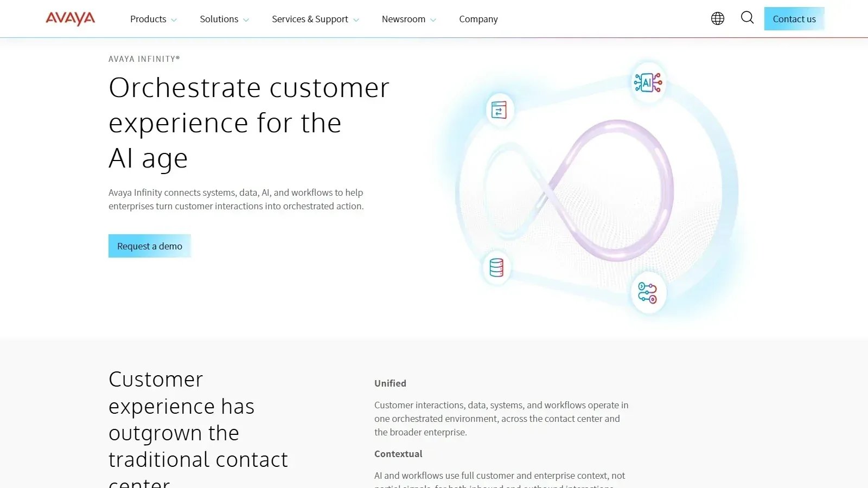Open the language globe selector
The width and height of the screenshot is (868, 488).
[x=718, y=18]
